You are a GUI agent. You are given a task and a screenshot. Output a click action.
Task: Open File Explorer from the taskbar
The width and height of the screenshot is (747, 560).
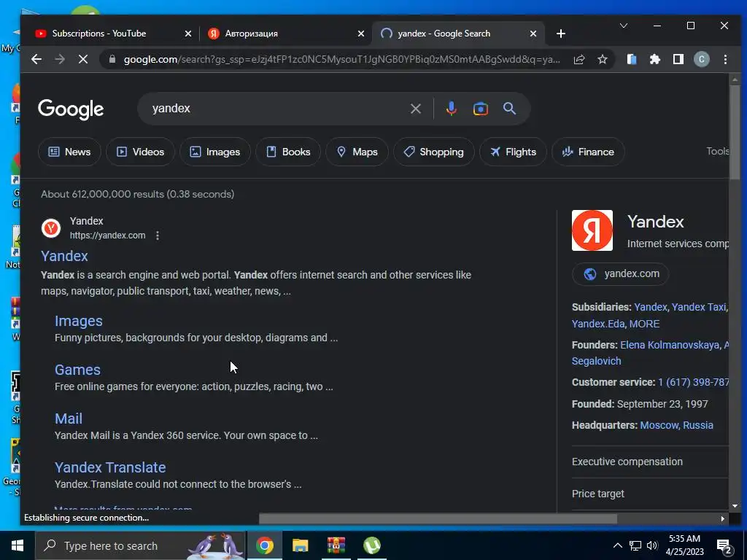[300, 545]
